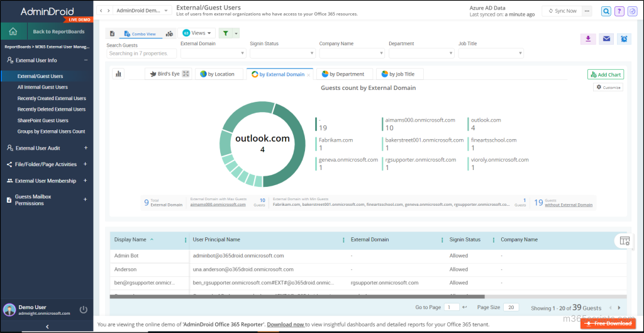Click the Sync Now button

pyautogui.click(x=562, y=11)
